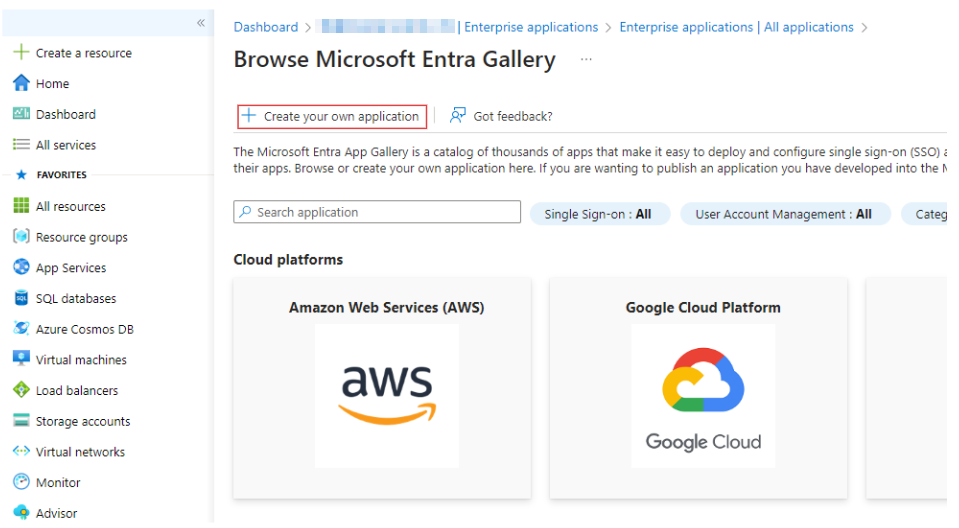Click the Dashboard chart icon

(21, 113)
